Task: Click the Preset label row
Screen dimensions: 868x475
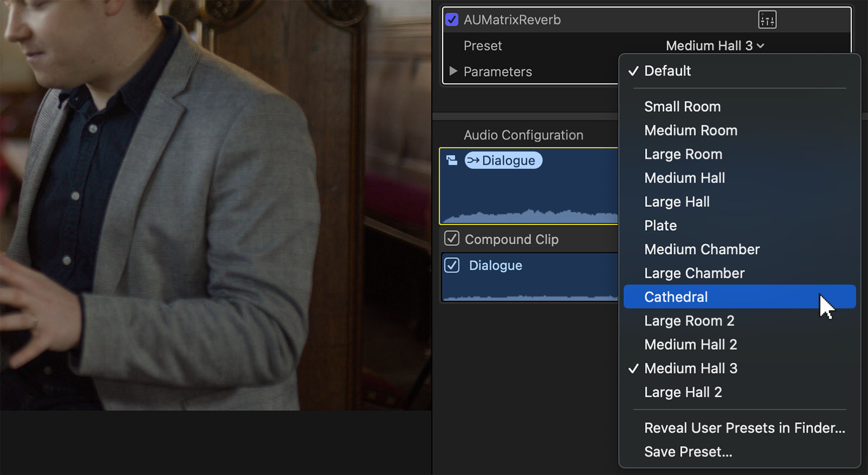Action: pyautogui.click(x=483, y=46)
